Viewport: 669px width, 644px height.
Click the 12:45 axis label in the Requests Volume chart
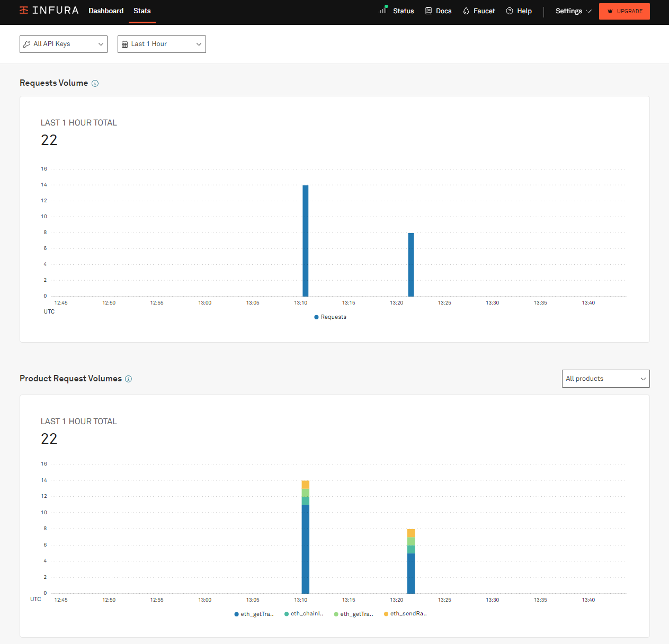click(x=61, y=303)
